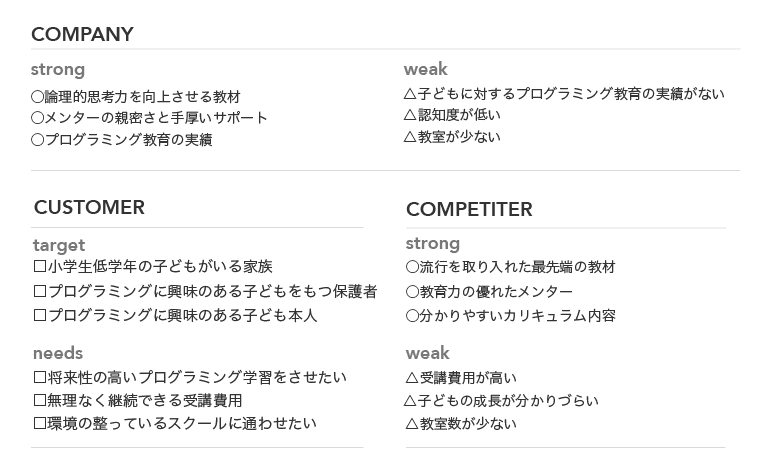Screen dimensions: 760x468
Task: Click circle beside 流行を取り入れた最先端の教材
Action: click(x=412, y=267)
